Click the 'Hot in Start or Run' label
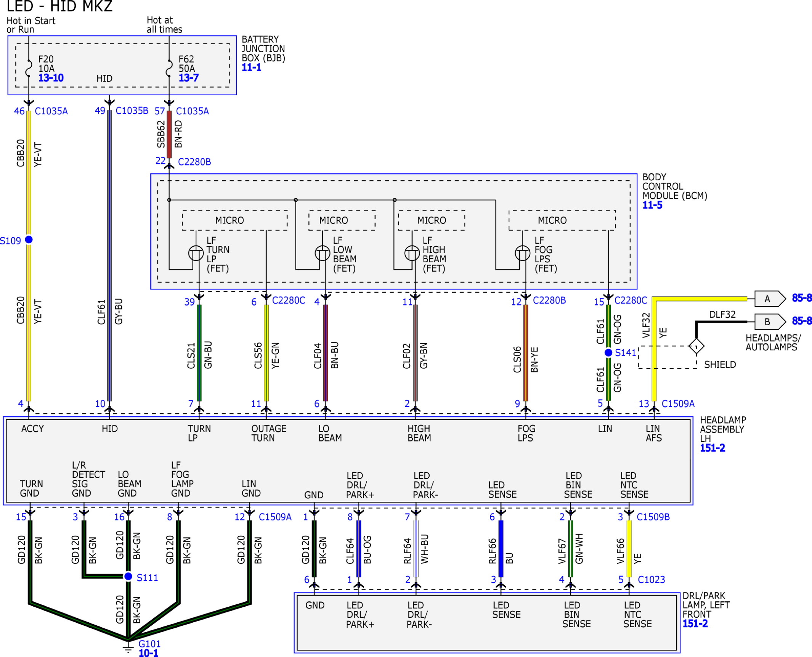The width and height of the screenshot is (812, 657). pyautogui.click(x=31, y=25)
